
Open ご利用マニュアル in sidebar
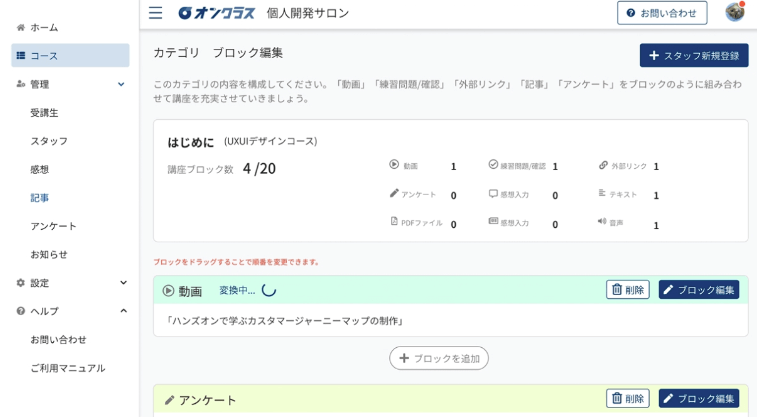pos(68,368)
